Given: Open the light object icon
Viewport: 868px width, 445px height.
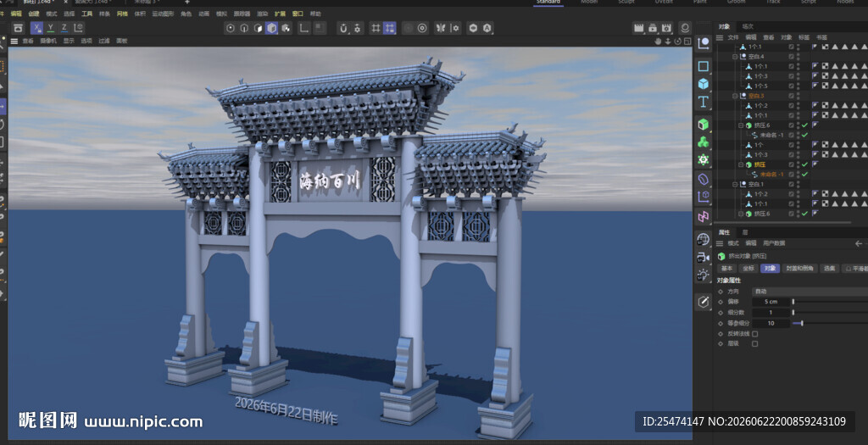Looking at the screenshot, I should tap(704, 275).
